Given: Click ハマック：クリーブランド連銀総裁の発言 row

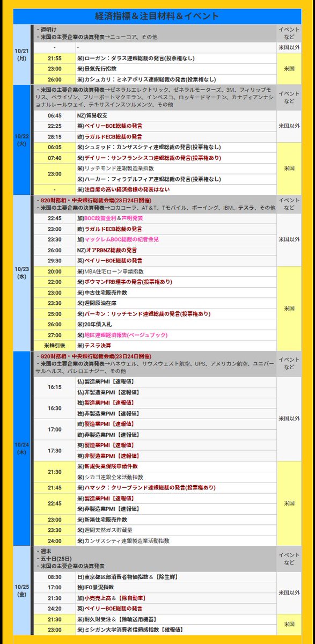Looking at the screenshot, I should (176, 488).
